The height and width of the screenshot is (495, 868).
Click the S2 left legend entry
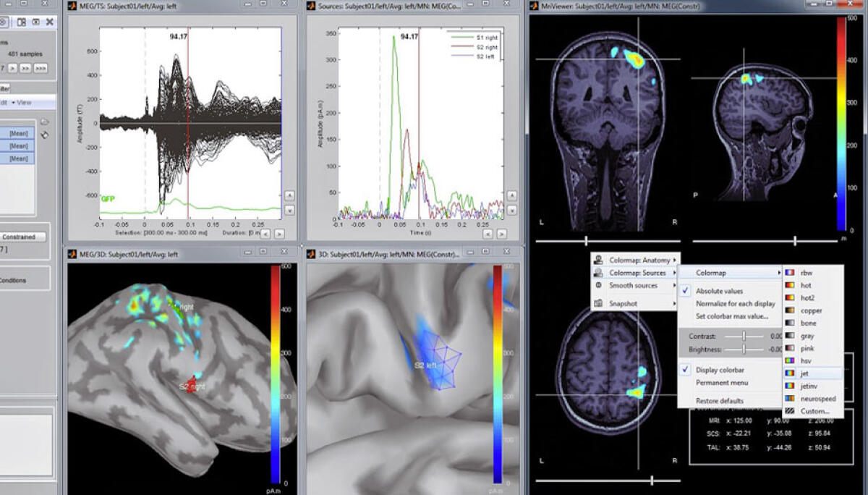(473, 56)
